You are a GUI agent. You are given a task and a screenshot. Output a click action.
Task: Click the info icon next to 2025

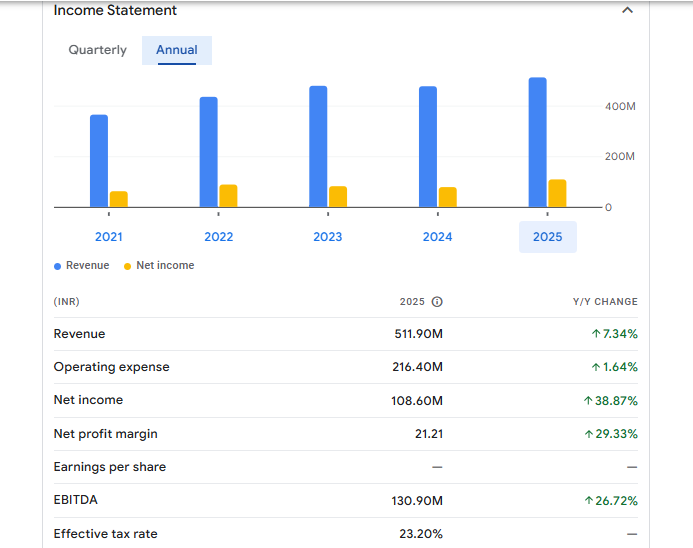437,302
